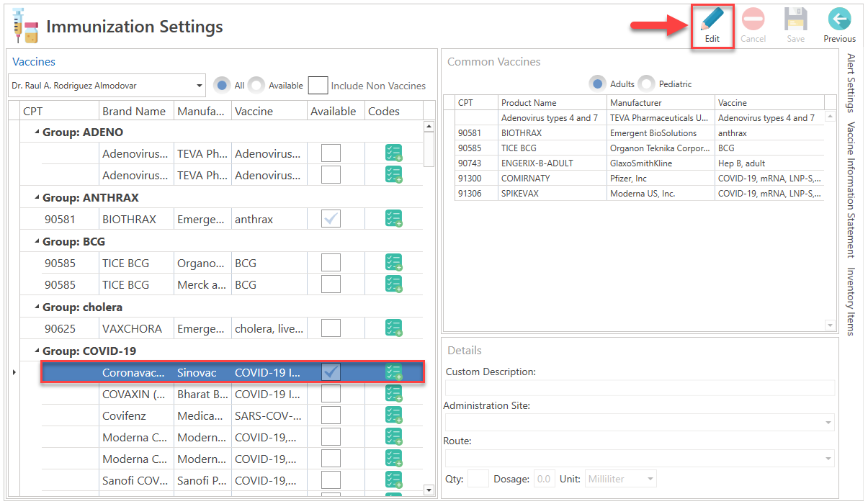868x504 pixels.
Task: Select the COMIRNATY row in Common Vaccines
Action: coord(640,179)
